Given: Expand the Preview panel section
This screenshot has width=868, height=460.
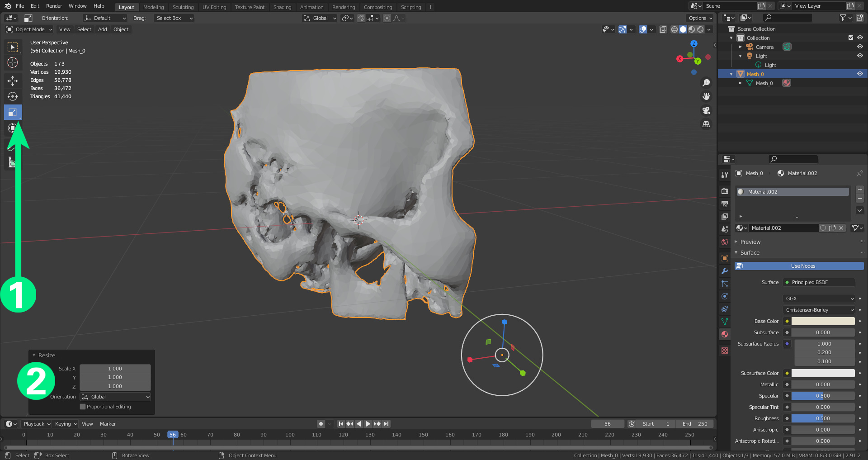Looking at the screenshot, I should click(750, 242).
